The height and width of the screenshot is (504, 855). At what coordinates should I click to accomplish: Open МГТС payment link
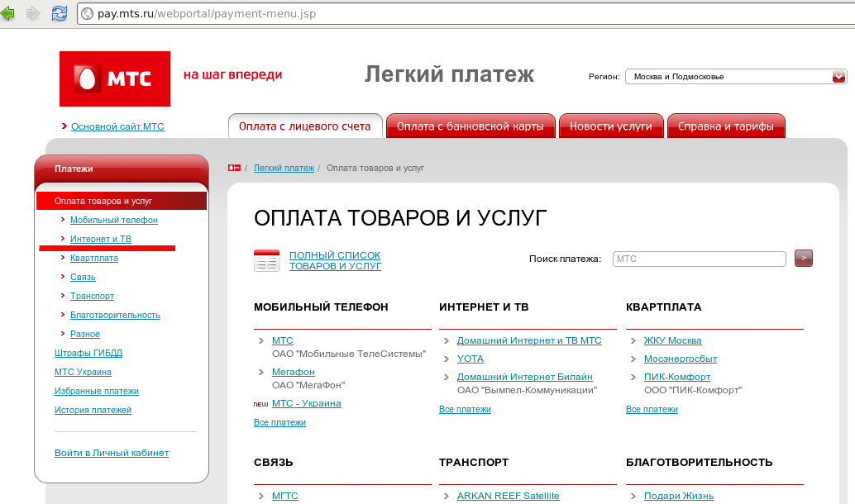point(285,496)
